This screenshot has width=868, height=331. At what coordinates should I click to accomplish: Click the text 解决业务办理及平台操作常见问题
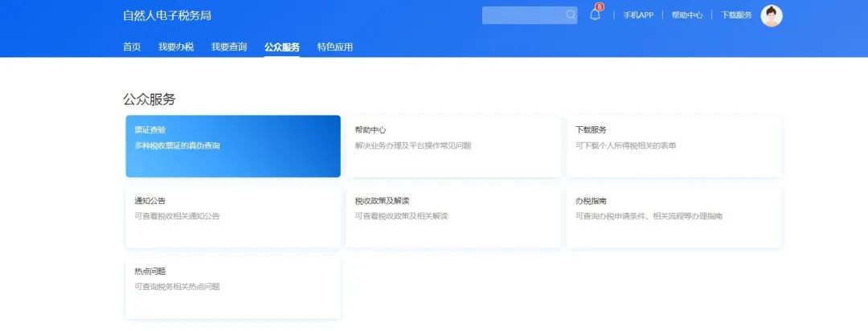tap(413, 146)
